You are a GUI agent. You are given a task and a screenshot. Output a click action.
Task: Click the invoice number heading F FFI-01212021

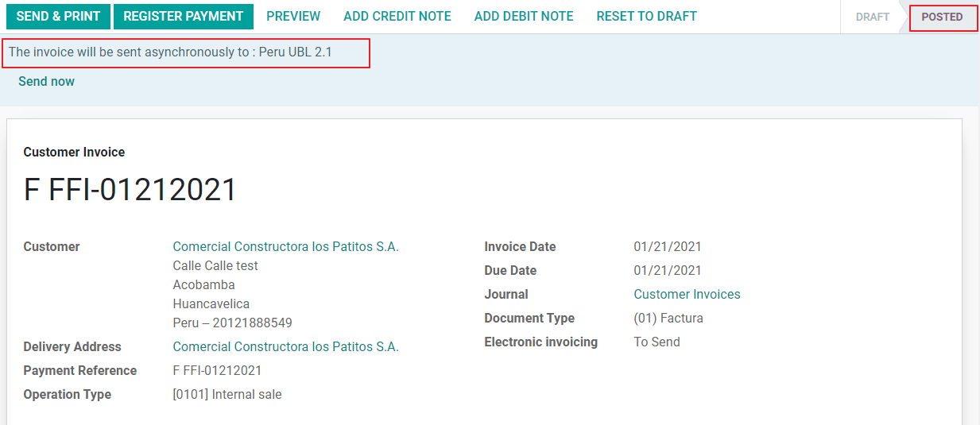click(x=130, y=191)
